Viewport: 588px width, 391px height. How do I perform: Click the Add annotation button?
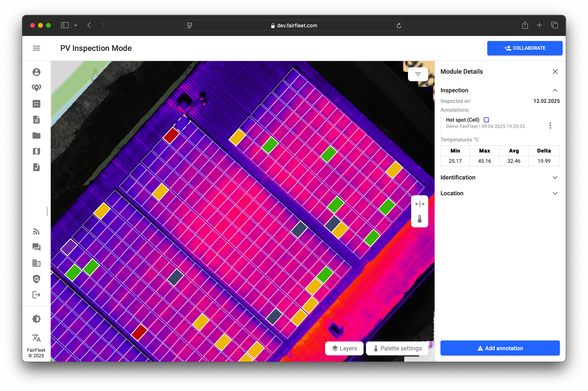point(500,348)
